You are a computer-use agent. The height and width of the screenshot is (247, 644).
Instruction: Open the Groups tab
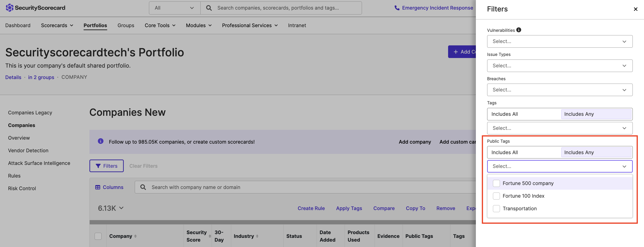click(126, 25)
